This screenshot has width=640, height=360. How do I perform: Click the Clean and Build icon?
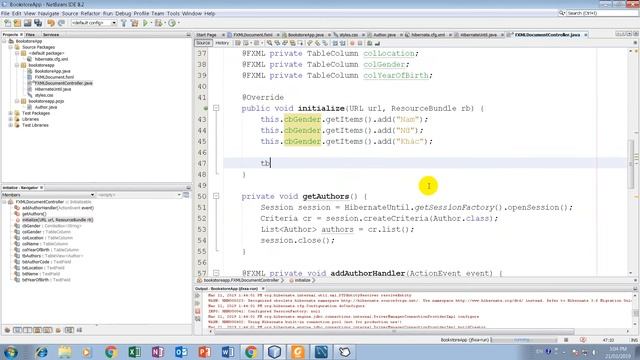click(x=134, y=23)
